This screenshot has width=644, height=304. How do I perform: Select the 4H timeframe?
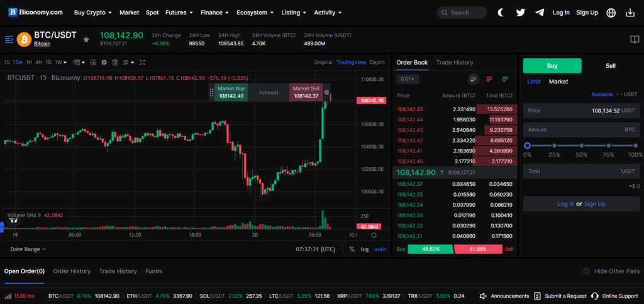pos(38,62)
